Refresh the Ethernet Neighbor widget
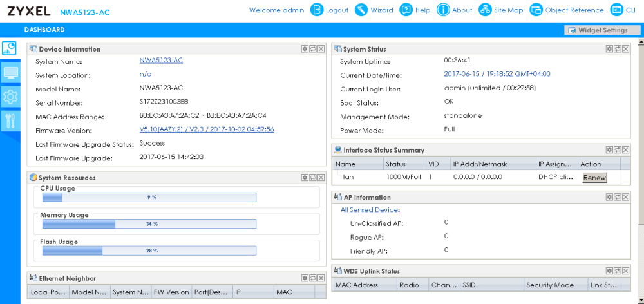The height and width of the screenshot is (304, 644). tap(313, 278)
